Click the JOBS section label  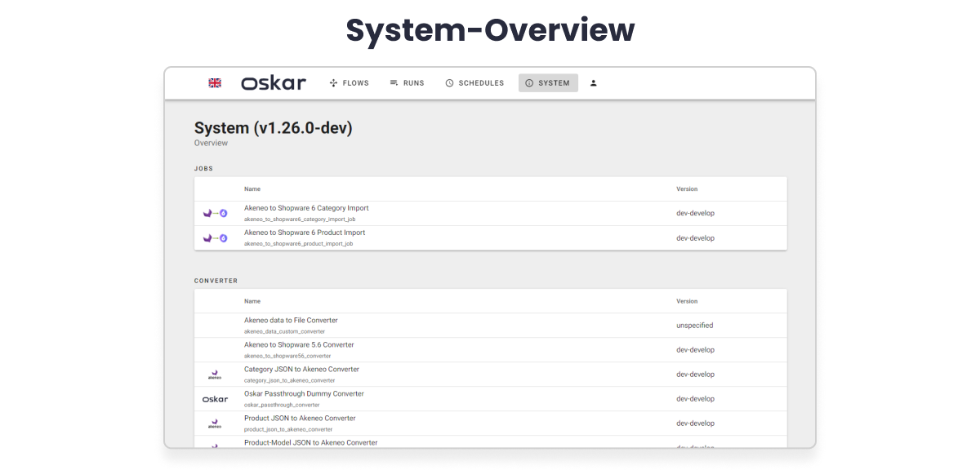pyautogui.click(x=203, y=169)
